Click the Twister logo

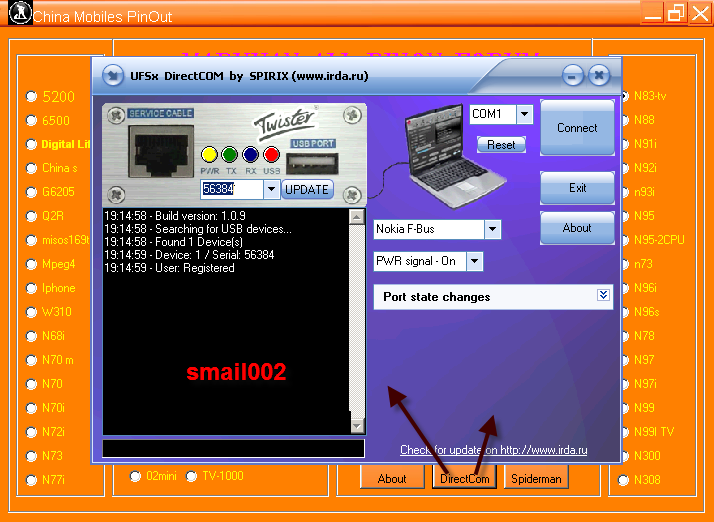285,122
